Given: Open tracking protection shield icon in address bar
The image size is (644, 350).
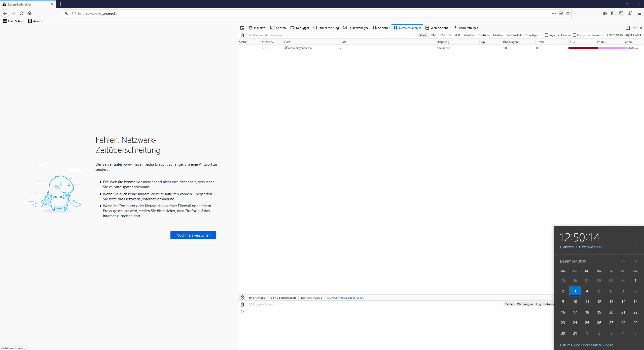Looking at the screenshot, I should click(x=67, y=13).
